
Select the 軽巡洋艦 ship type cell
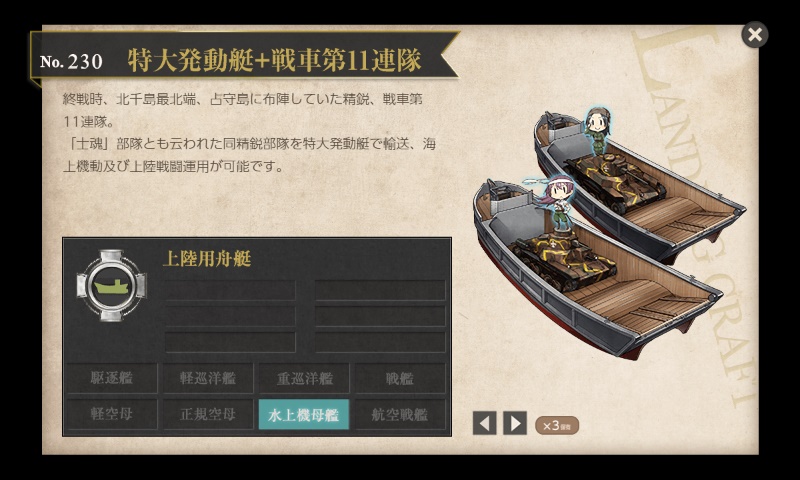click(x=208, y=378)
